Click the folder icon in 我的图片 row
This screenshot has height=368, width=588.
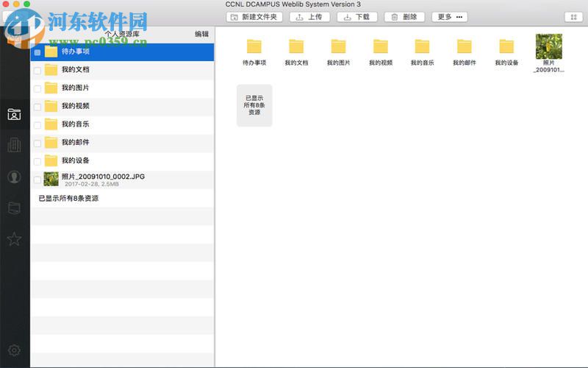51,88
